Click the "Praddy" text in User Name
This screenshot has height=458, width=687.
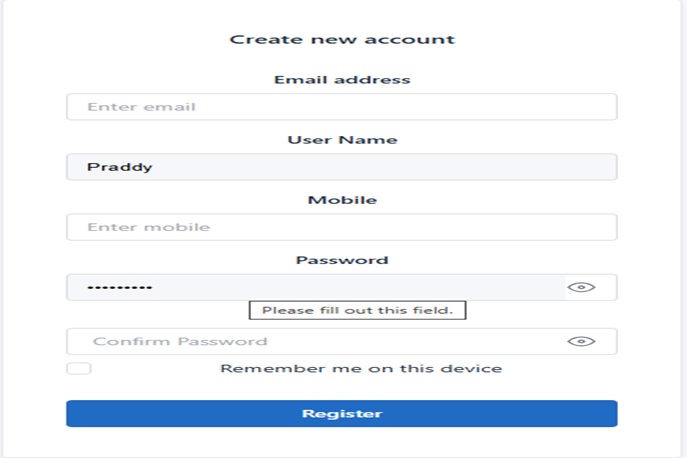click(x=119, y=167)
